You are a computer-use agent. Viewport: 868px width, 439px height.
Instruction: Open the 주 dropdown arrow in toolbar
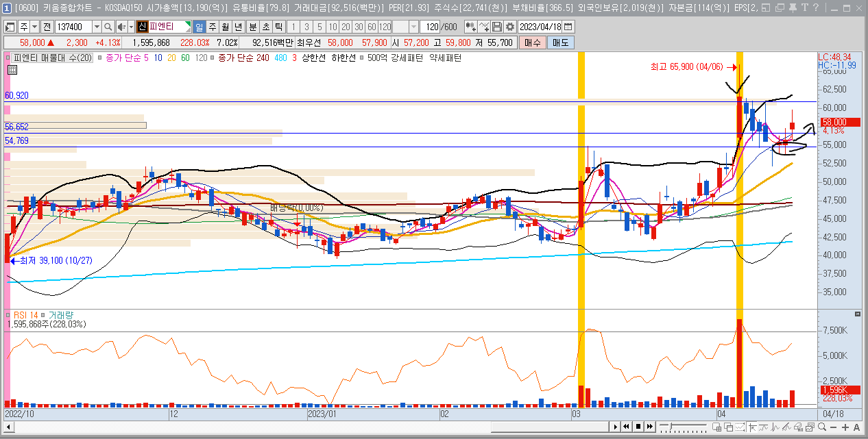tap(35, 27)
